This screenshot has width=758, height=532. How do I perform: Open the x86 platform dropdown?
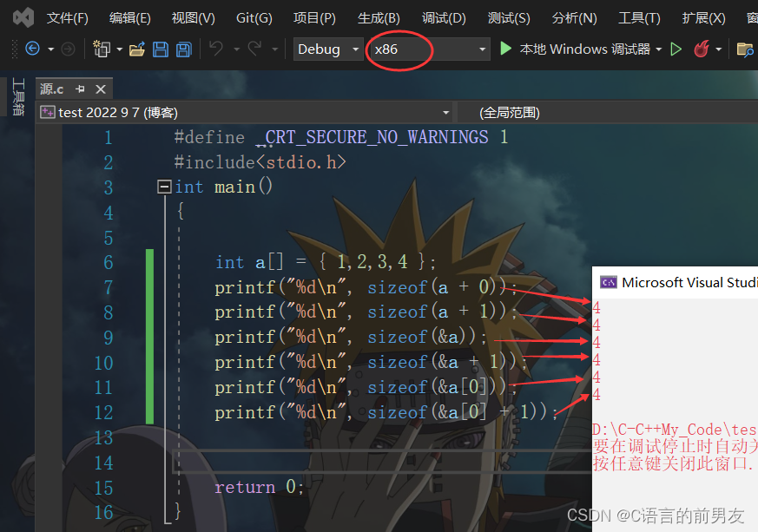point(429,49)
